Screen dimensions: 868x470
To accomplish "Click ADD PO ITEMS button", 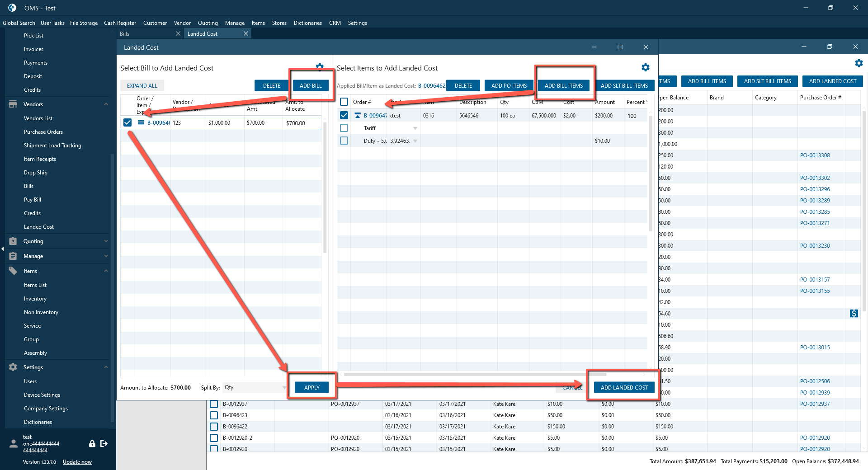I will click(x=509, y=85).
